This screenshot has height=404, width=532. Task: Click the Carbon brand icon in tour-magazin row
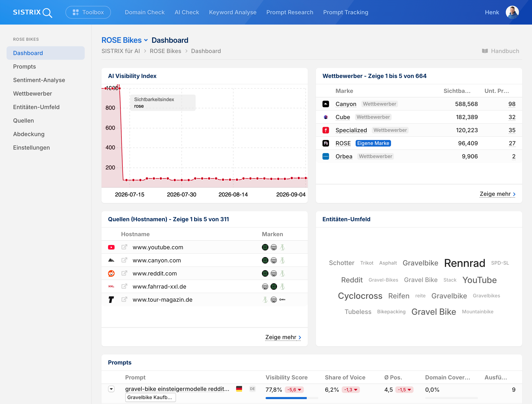282,300
